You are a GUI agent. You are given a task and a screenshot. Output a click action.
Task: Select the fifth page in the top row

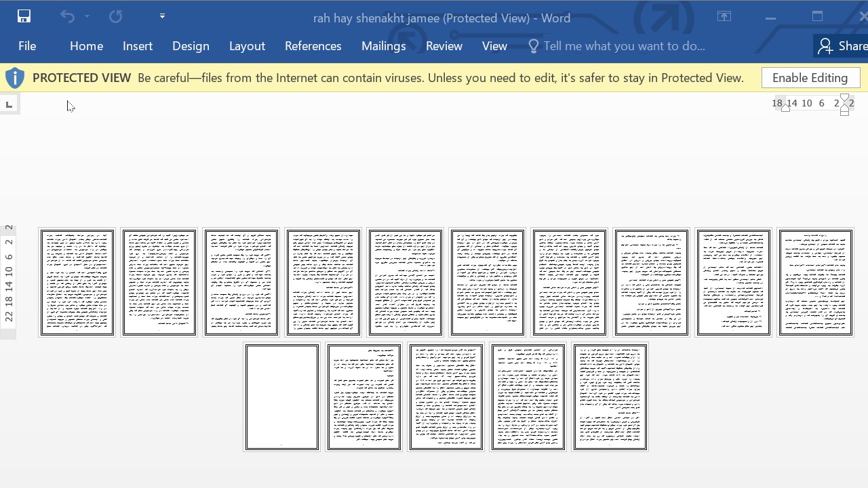[x=406, y=283]
